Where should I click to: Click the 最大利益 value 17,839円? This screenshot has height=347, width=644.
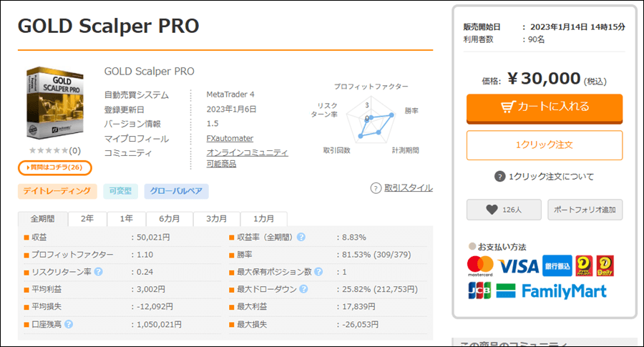coord(358,306)
